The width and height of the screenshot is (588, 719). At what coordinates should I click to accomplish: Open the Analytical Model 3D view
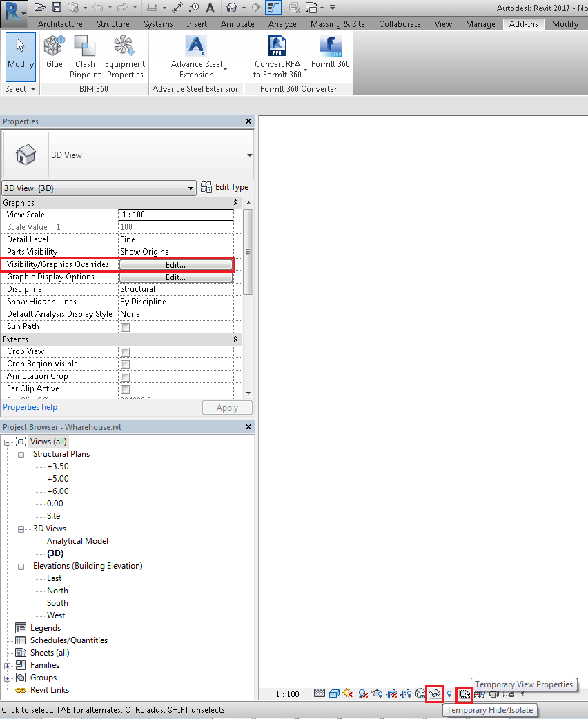coord(77,541)
